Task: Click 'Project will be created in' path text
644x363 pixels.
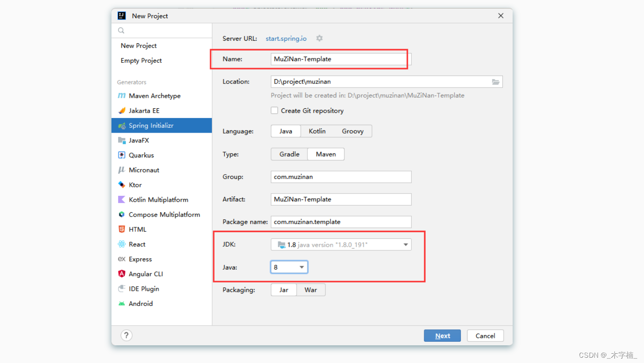Action: click(368, 96)
